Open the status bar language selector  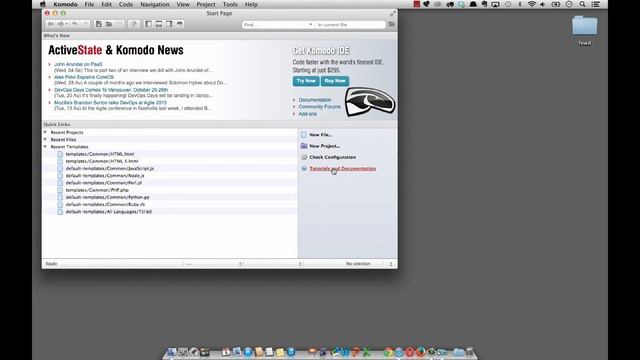pyautogui.click(x=213, y=264)
